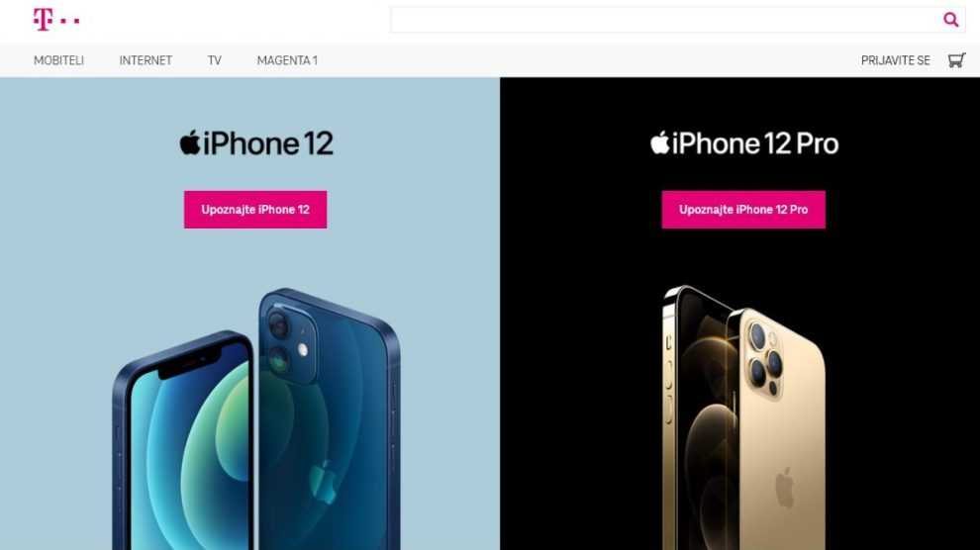Click the gold iPhone 12 Pro back image
Image resolution: width=980 pixels, height=550 pixels.
(x=776, y=428)
